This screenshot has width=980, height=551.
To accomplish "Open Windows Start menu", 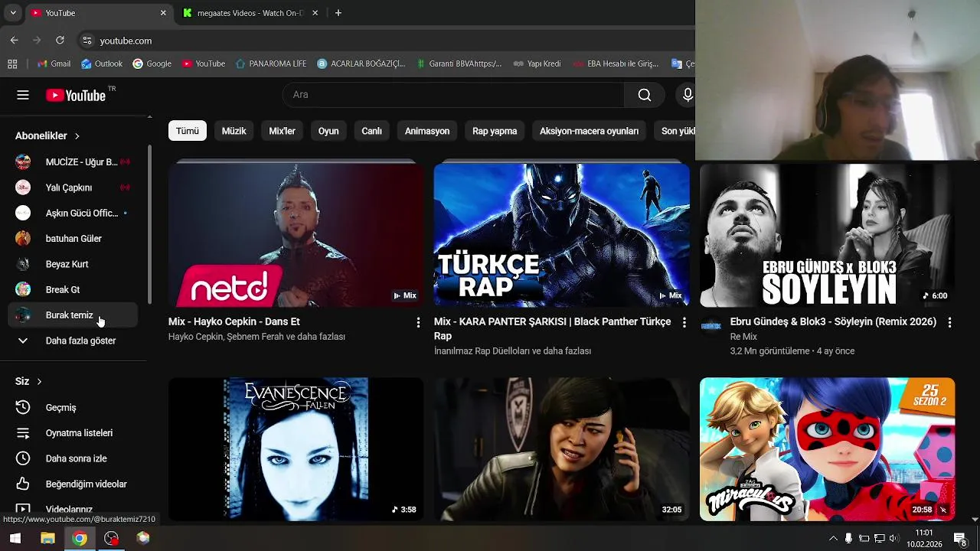I will [x=15, y=538].
